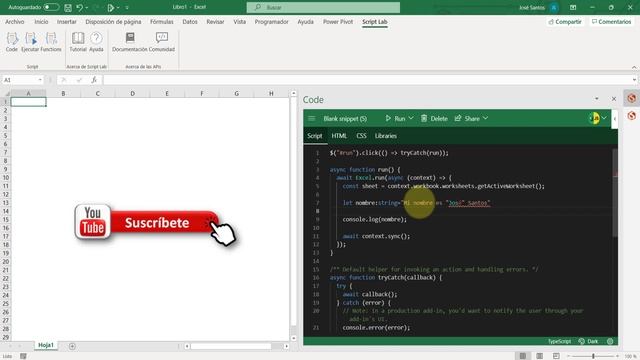Click the second add-in icon in side rail
This screenshot has width=640, height=360.
tap(632, 116)
